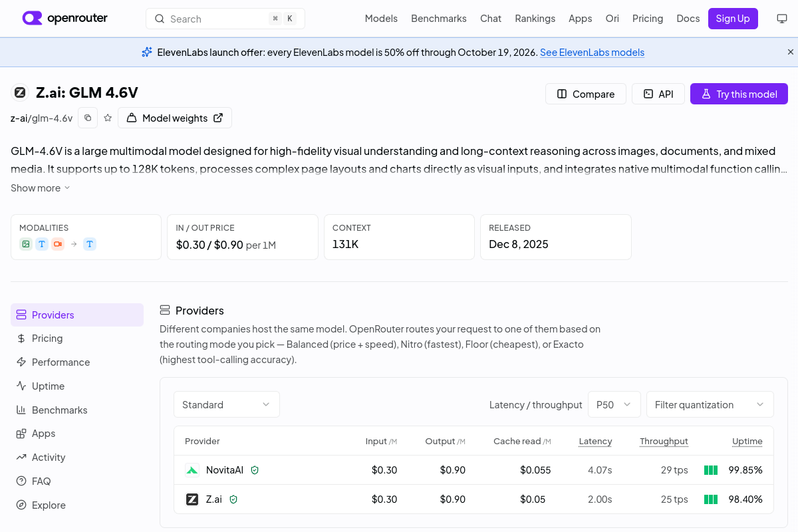Image resolution: width=798 pixels, height=532 pixels.
Task: Click the NovitaAI uptime bar indicator
Action: (711, 470)
